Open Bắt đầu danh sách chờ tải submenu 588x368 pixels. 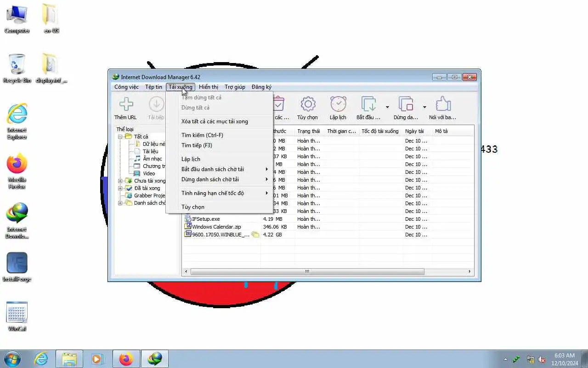click(x=220, y=169)
